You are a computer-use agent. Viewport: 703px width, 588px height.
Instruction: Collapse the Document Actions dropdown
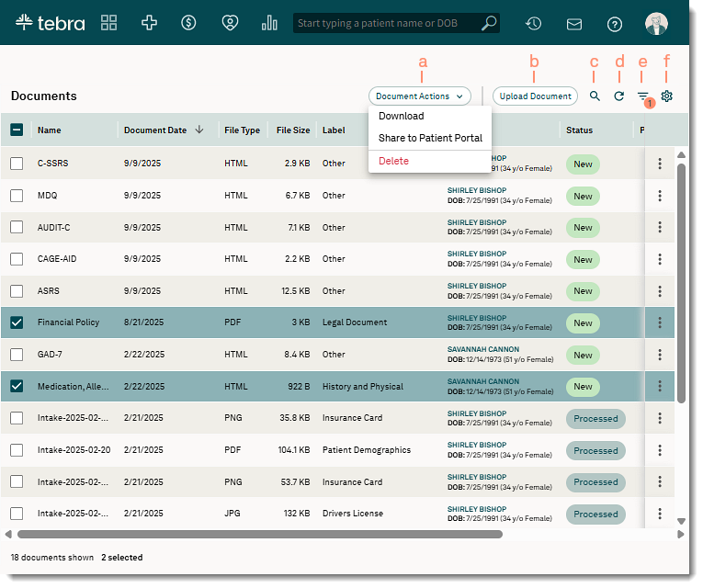419,96
